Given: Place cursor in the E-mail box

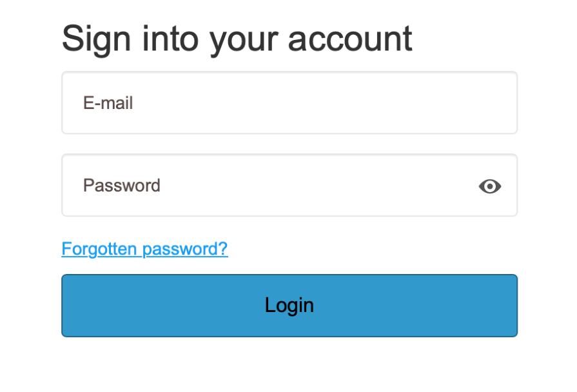Looking at the screenshot, I should coord(289,103).
